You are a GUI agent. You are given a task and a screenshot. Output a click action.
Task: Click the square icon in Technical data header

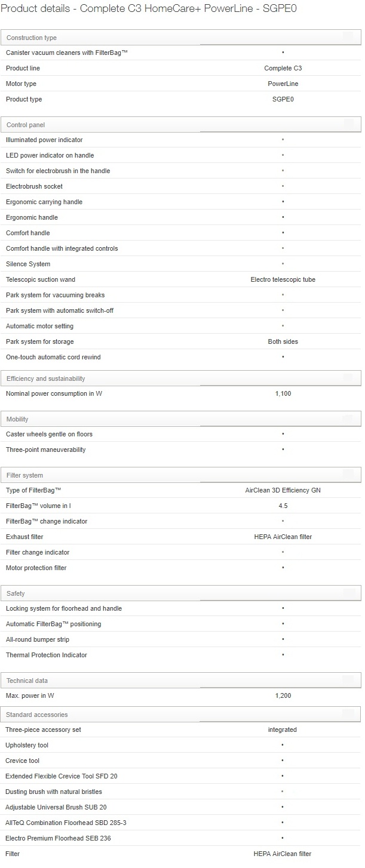[348, 680]
